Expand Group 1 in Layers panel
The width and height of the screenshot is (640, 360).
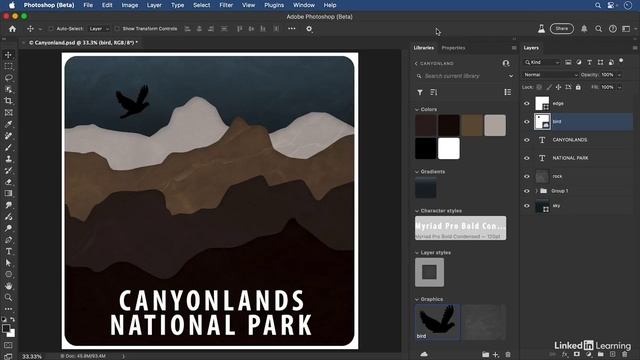[536, 191]
